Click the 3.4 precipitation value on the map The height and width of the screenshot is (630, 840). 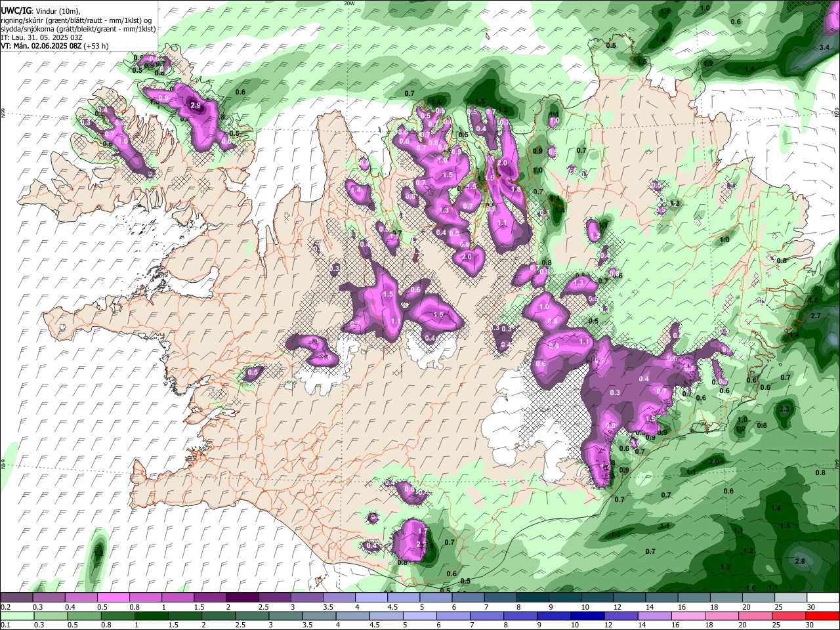point(826,48)
